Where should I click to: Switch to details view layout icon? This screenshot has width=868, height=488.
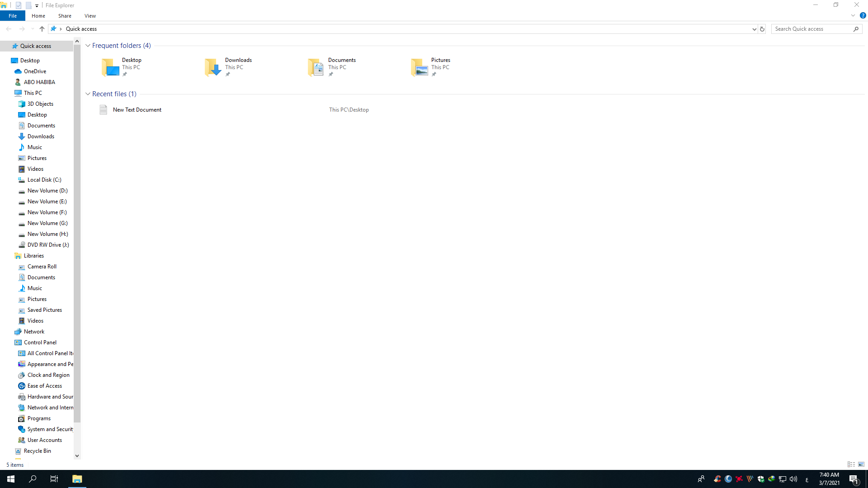851,465
